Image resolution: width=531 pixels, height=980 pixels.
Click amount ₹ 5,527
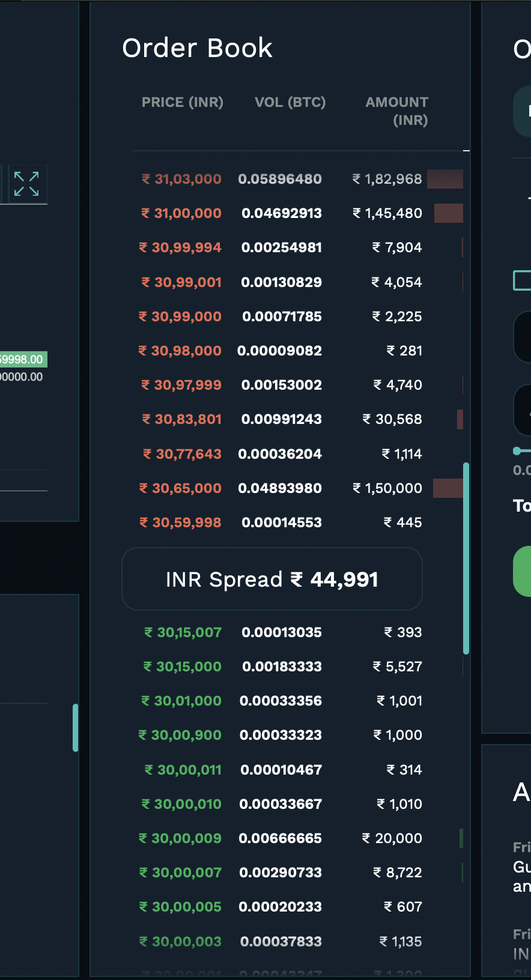398,667
